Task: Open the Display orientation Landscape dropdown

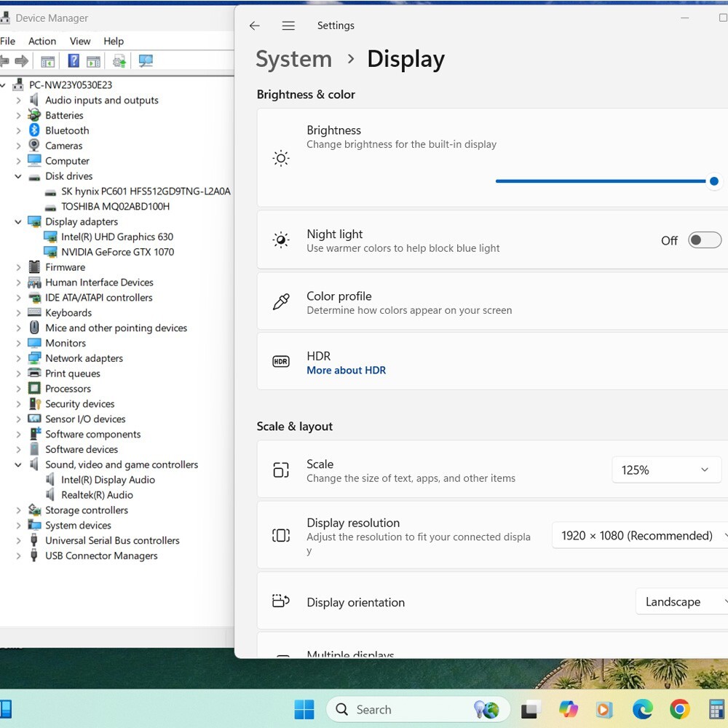Action: (681, 602)
